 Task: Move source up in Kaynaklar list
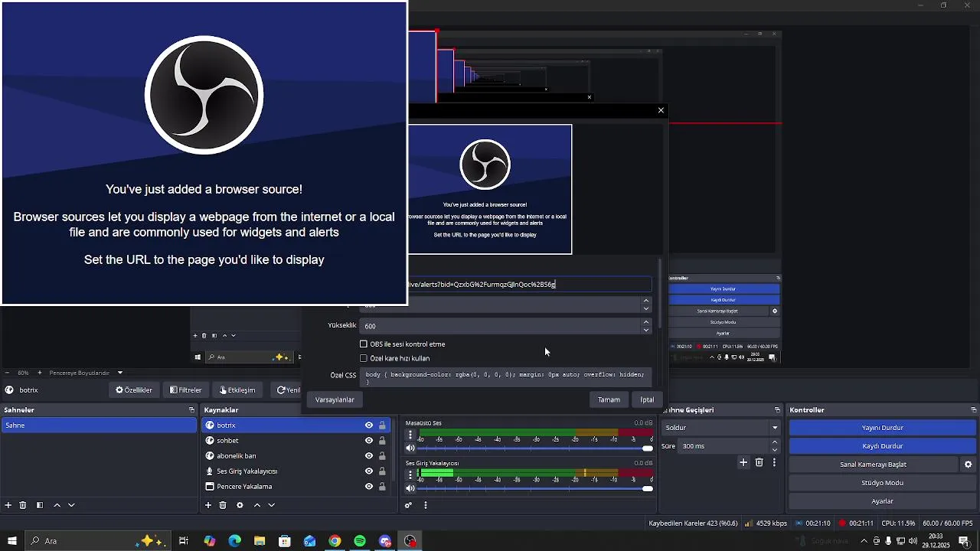pyautogui.click(x=257, y=505)
